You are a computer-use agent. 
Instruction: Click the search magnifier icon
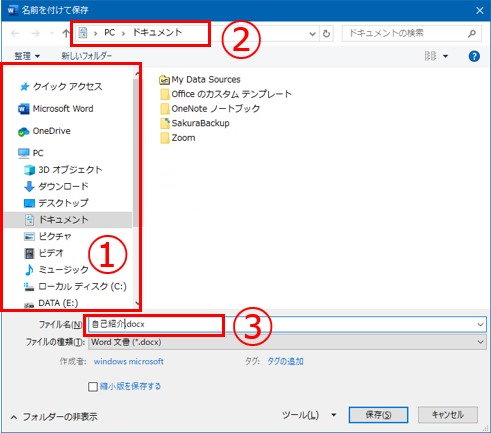pos(471,33)
